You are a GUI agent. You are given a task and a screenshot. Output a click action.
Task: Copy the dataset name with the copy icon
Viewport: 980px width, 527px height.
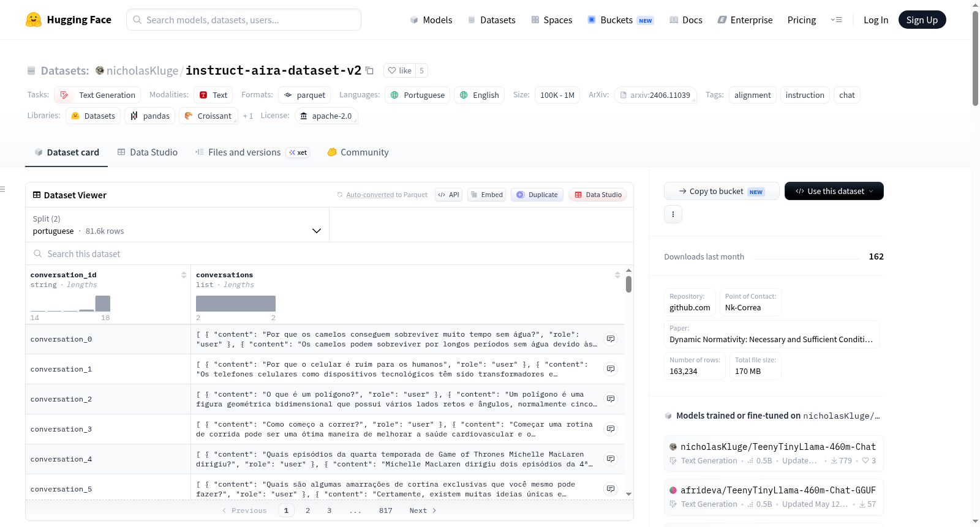click(x=369, y=70)
